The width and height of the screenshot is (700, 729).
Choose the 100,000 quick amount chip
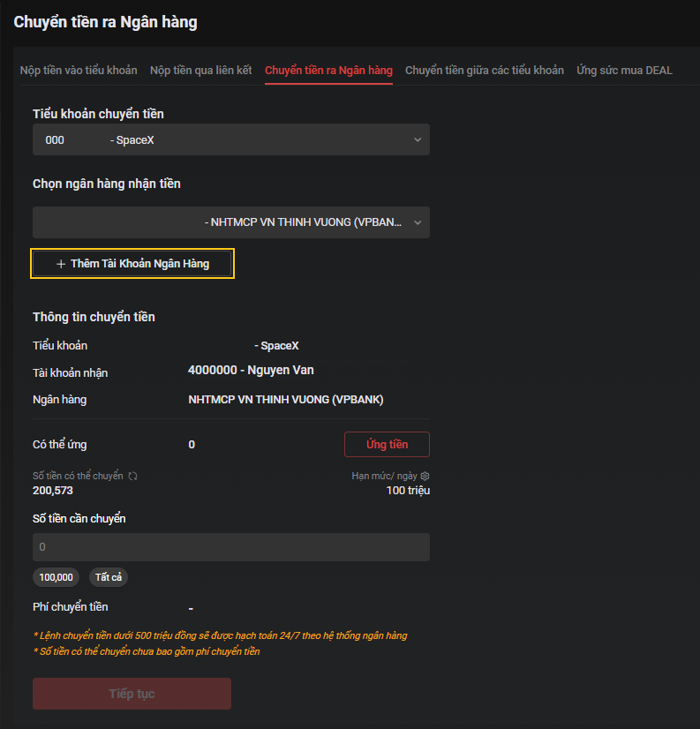(56, 577)
